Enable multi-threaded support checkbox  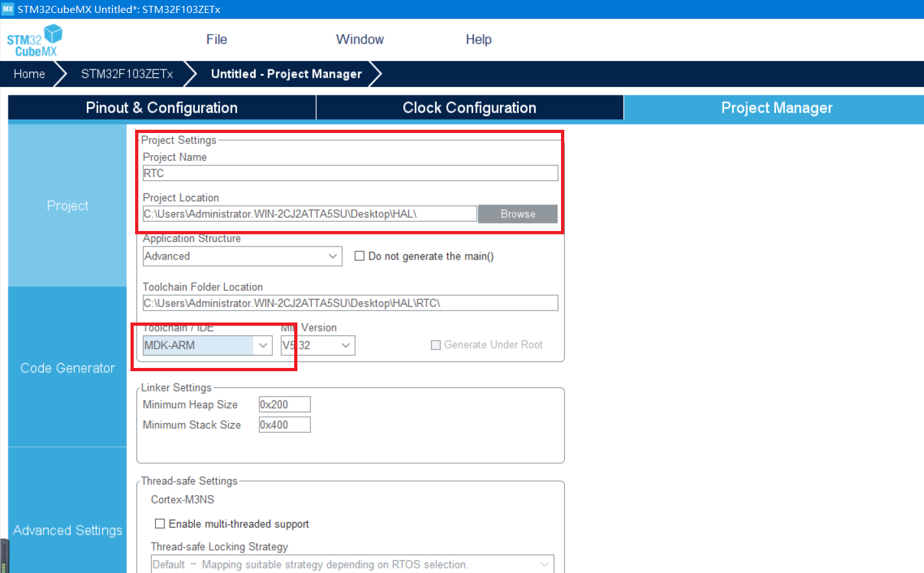point(160,524)
